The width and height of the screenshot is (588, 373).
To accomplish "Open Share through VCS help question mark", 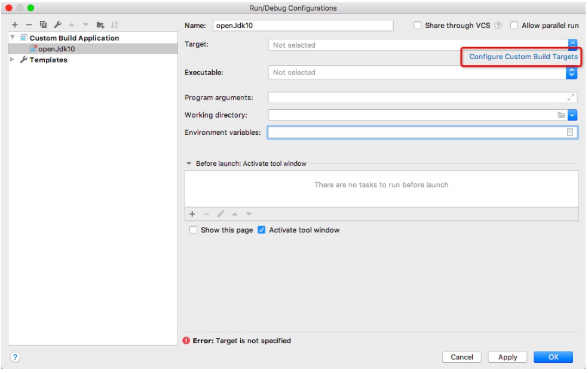I will [x=498, y=26].
